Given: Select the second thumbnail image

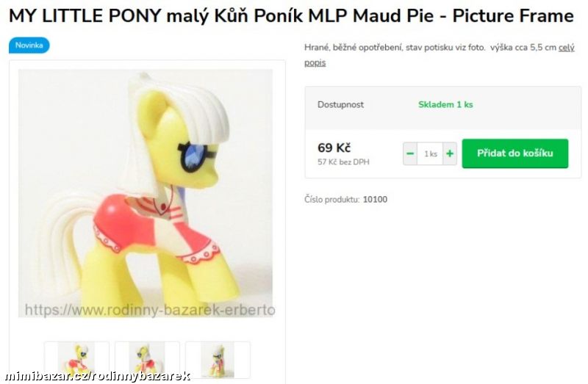Looking at the screenshot, I should click(147, 361).
